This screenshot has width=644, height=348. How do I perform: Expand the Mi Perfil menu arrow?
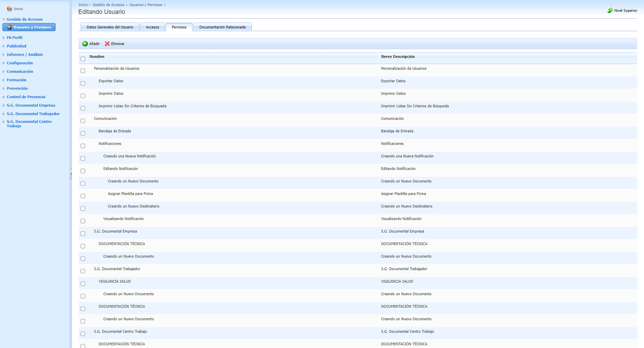4,38
